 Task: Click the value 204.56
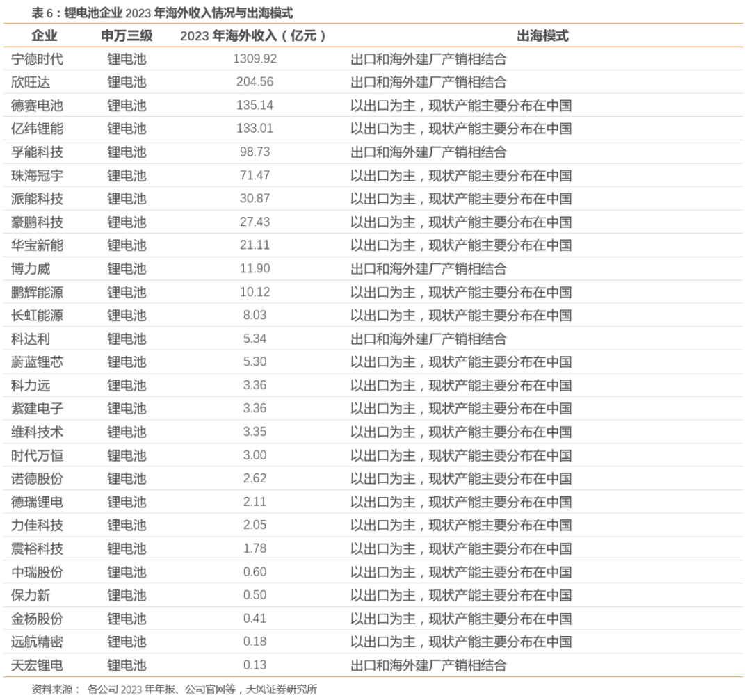click(x=255, y=81)
